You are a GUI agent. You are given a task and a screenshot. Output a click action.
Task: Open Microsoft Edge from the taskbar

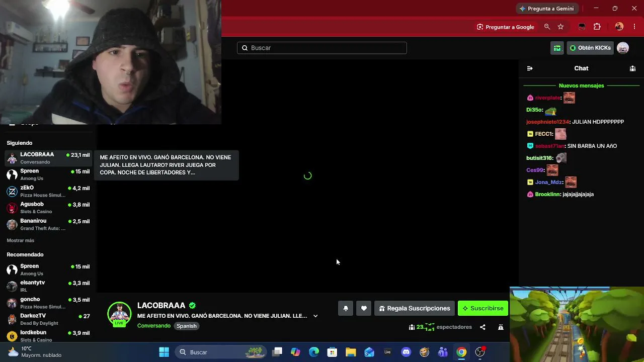click(314, 352)
